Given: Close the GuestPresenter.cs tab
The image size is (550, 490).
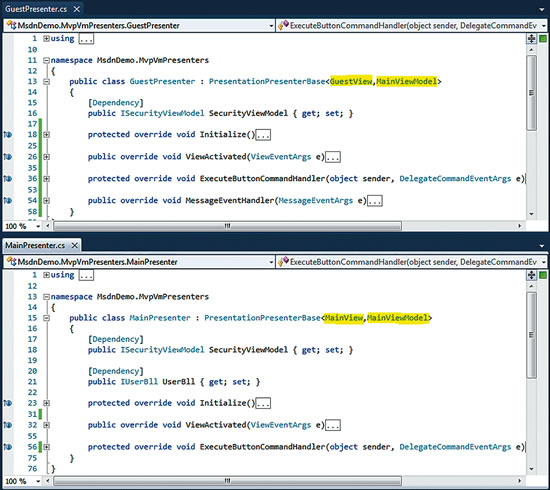Looking at the screenshot, I should point(76,9).
